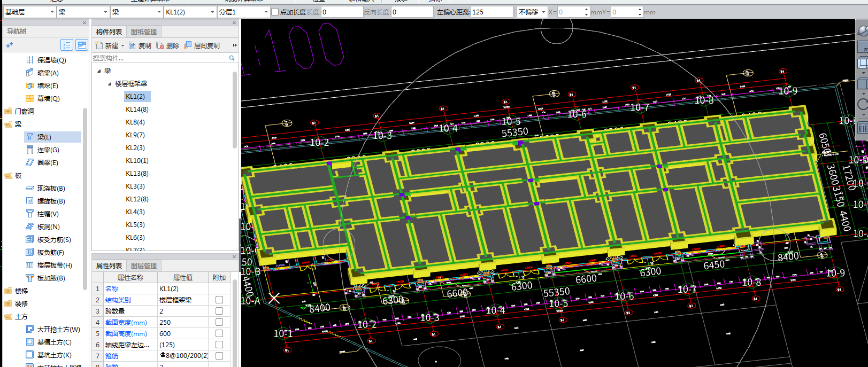This screenshot has width=868, height=367.
Task: Collapse the 楼层框架梁 tree node
Action: [x=110, y=83]
